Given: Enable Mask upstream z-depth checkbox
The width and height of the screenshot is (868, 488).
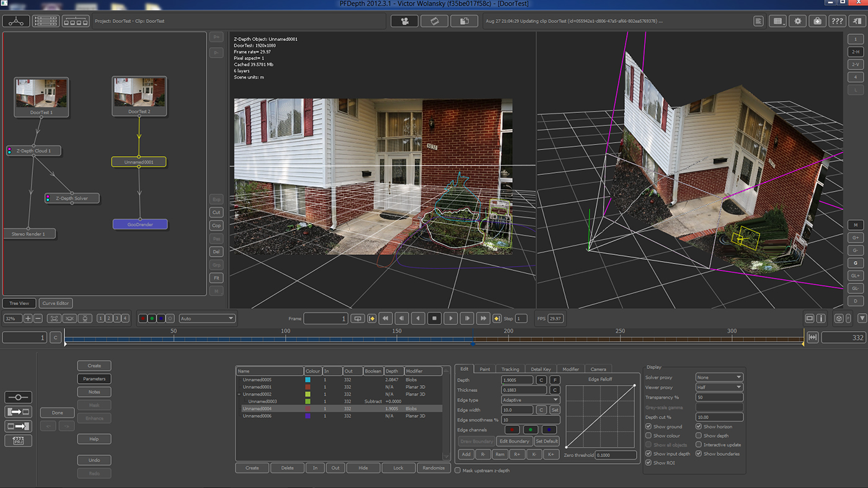Looking at the screenshot, I should tap(458, 471).
